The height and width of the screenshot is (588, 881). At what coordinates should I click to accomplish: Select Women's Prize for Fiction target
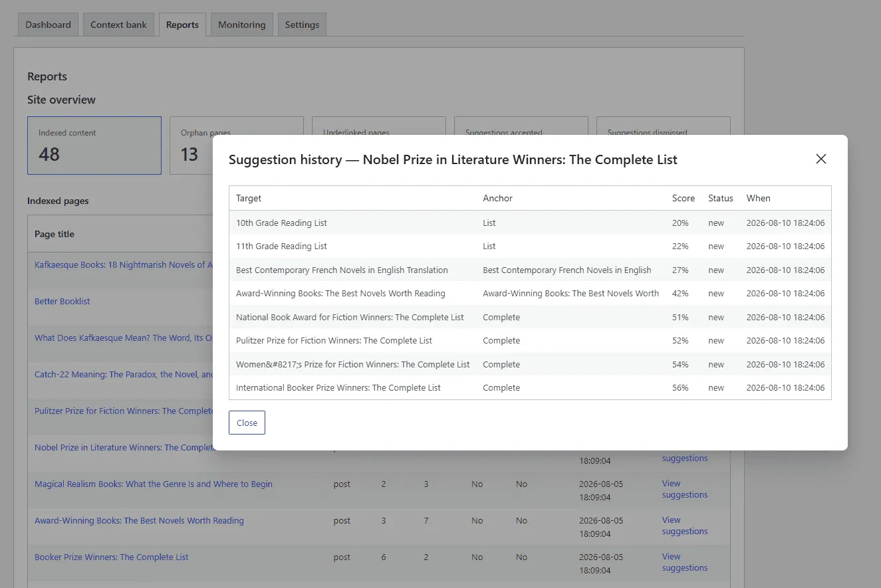tap(353, 364)
